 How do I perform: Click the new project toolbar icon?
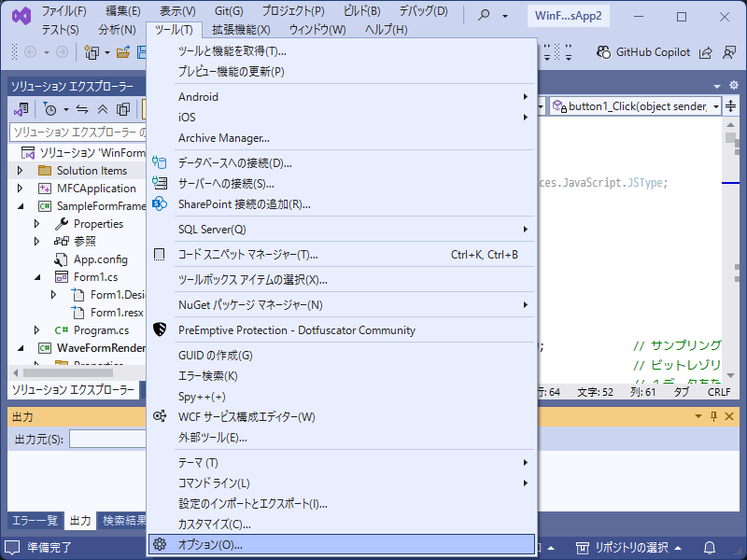tap(92, 52)
